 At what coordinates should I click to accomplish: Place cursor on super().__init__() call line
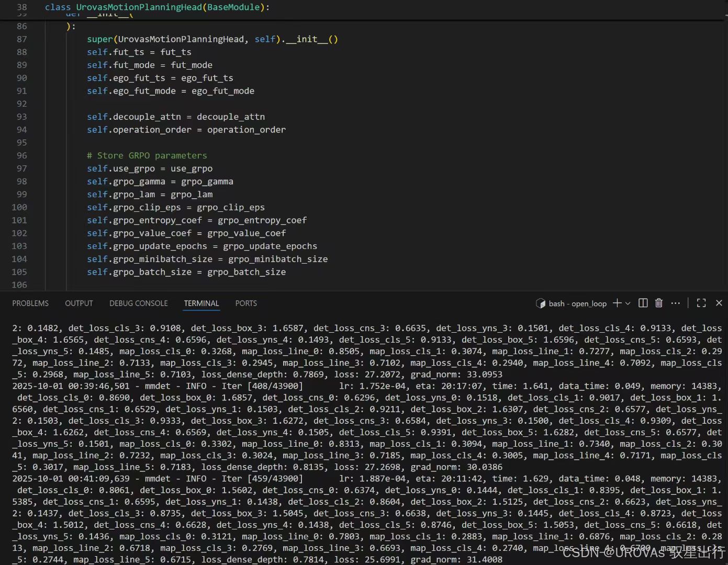coord(212,39)
